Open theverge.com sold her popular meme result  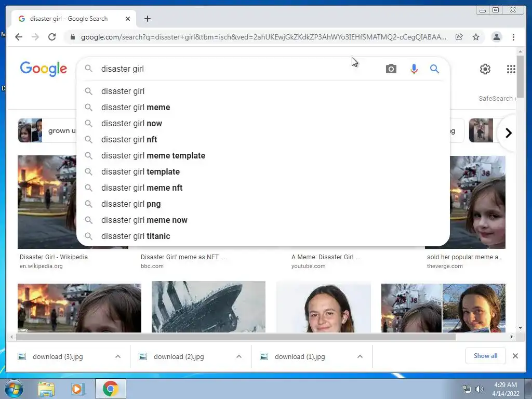pos(464,257)
